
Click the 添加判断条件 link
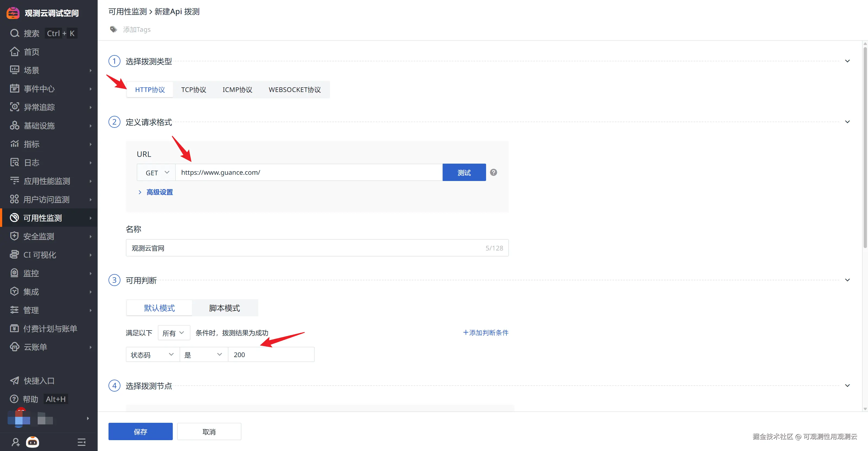(x=486, y=333)
